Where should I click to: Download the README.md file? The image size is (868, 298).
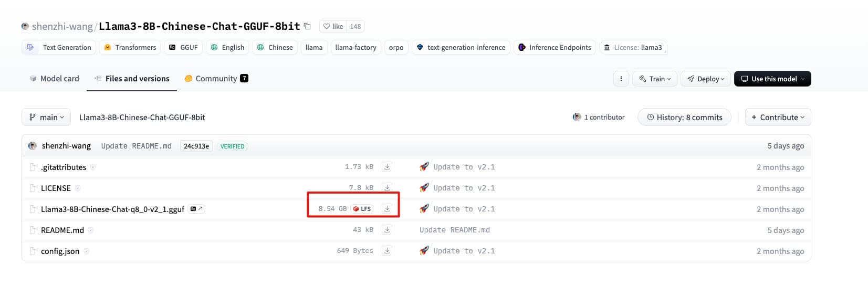387,230
